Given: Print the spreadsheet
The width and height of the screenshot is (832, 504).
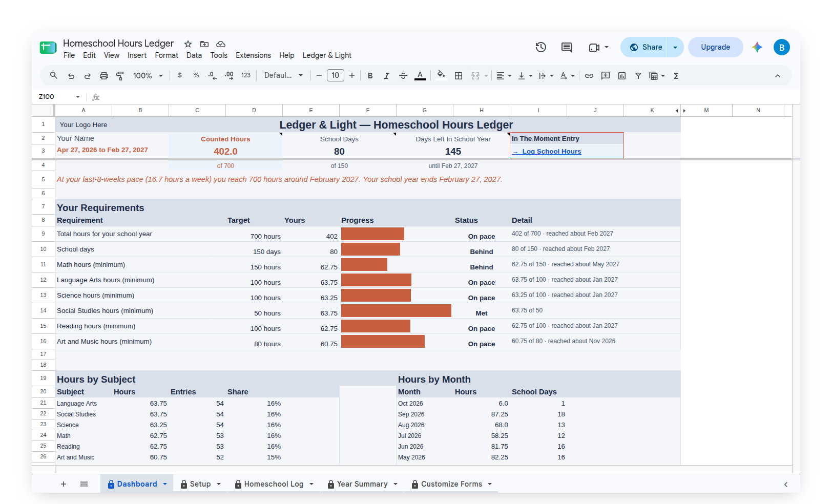Looking at the screenshot, I should pos(104,76).
